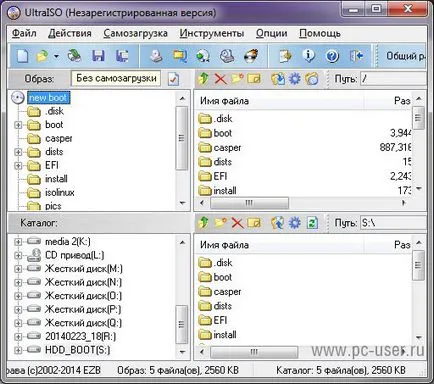Expand the HDD_BOOT(S:) drive node
434x384 pixels.
point(18,350)
